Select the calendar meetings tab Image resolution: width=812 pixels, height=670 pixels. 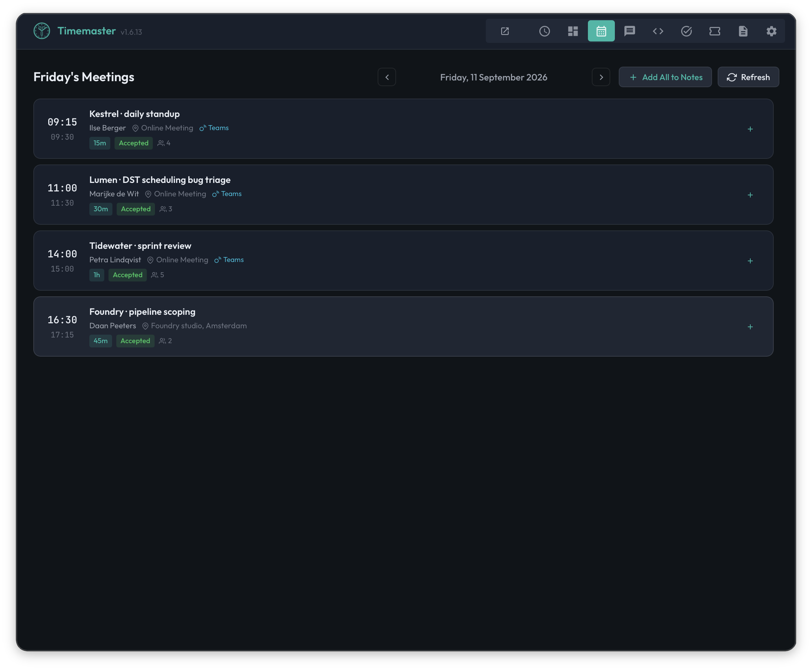coord(601,31)
